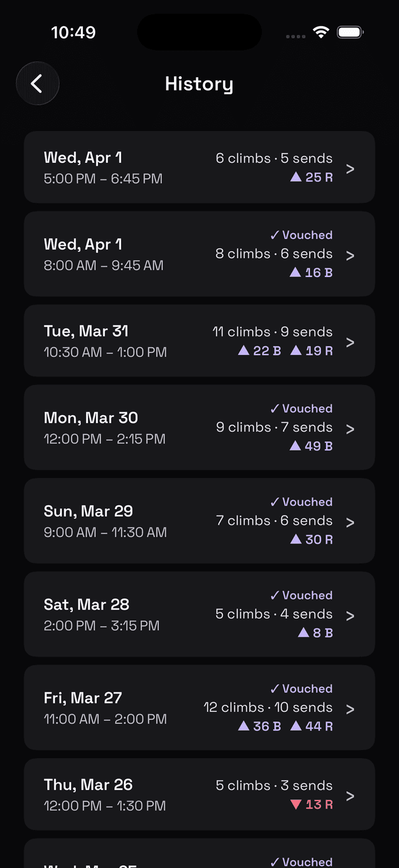Open the Sun, Mar 29 session entry

199,520
